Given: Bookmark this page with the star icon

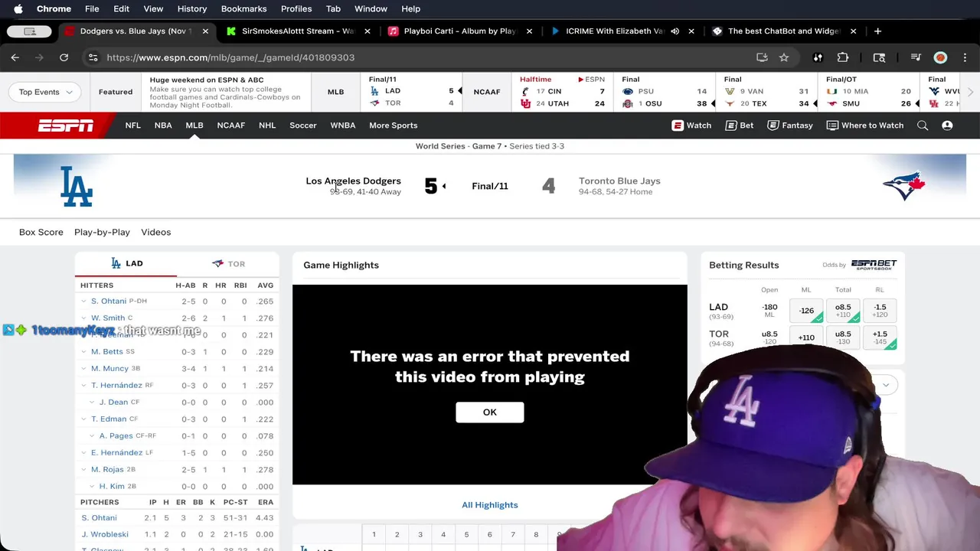Looking at the screenshot, I should (784, 57).
